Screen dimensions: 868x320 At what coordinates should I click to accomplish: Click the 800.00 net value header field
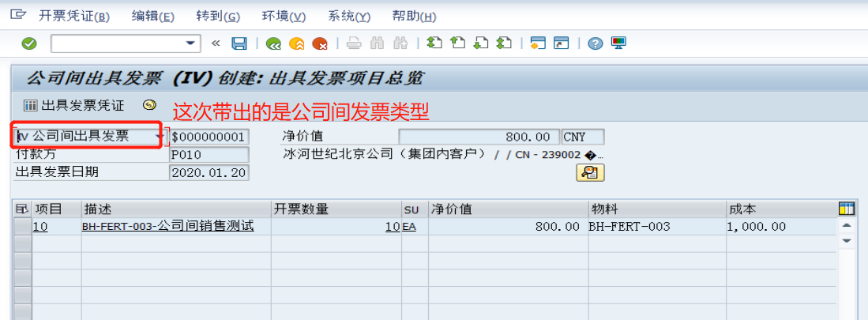[x=479, y=137]
